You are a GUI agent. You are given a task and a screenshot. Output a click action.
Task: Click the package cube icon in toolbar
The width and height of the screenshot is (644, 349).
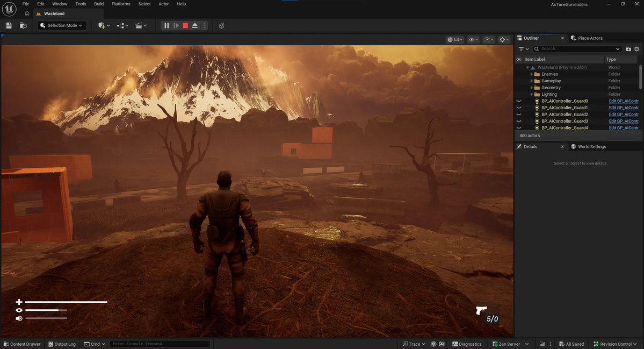pos(221,25)
